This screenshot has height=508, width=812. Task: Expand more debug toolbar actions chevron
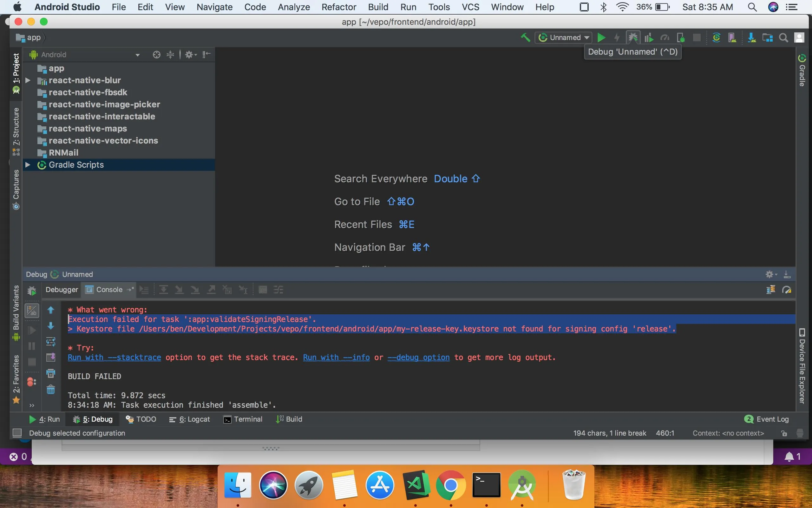click(32, 405)
